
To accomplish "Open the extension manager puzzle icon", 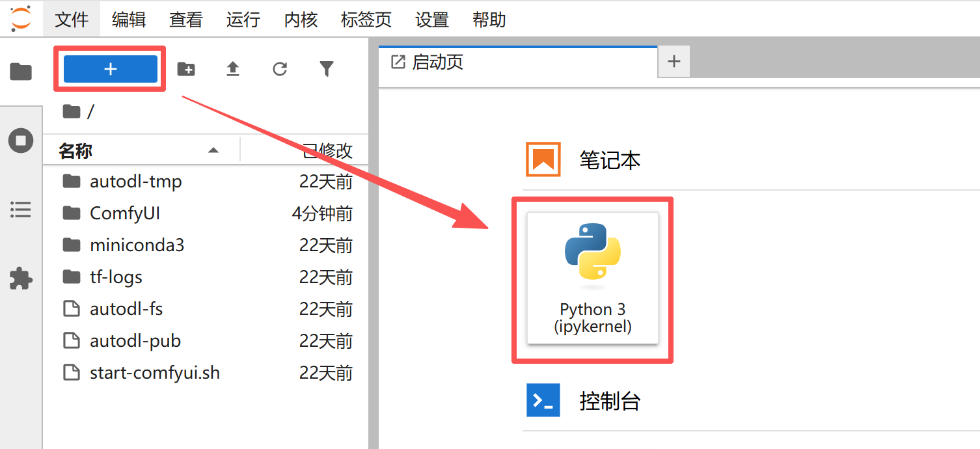I will 21,279.
